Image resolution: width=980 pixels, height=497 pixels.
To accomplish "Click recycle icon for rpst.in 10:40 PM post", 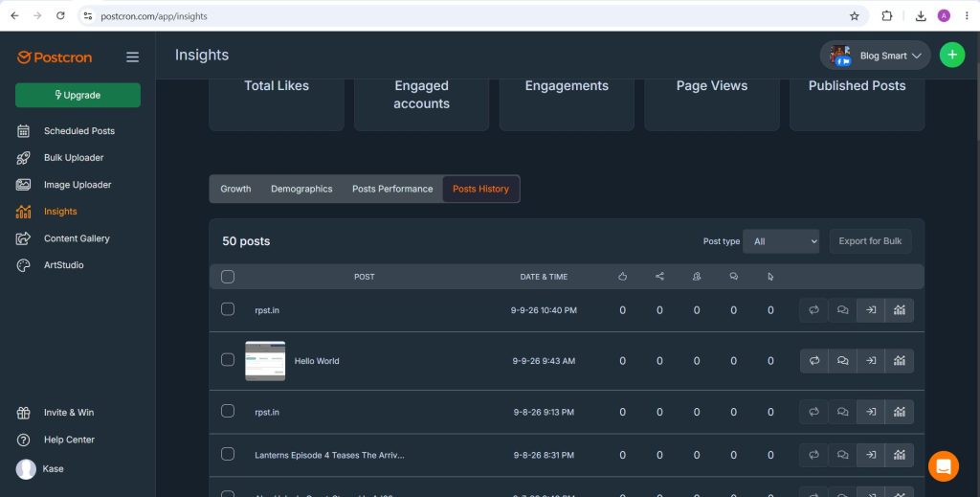I will (x=813, y=310).
